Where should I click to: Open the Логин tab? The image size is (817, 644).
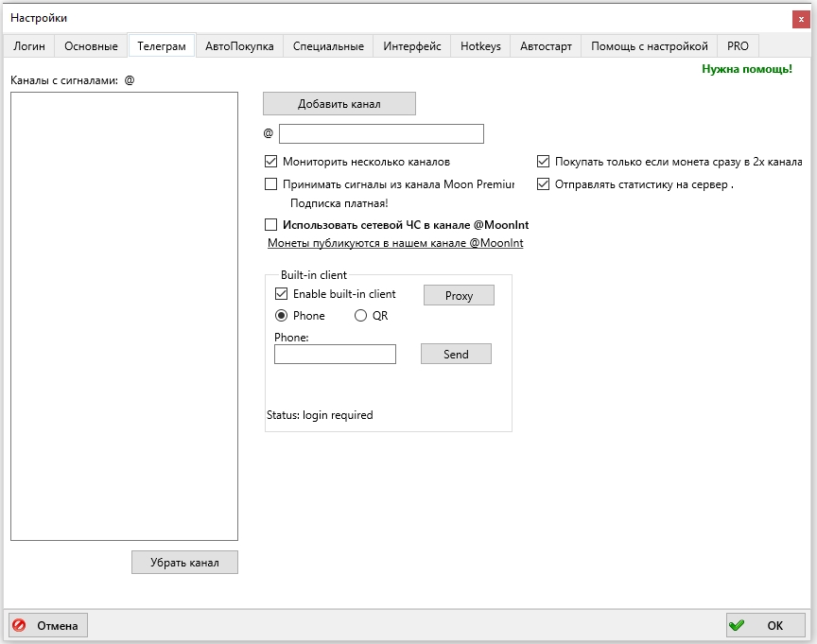(29, 46)
